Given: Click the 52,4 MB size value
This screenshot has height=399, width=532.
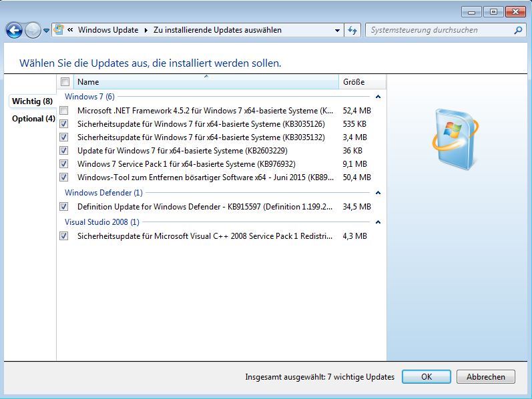Looking at the screenshot, I should click(x=356, y=111).
